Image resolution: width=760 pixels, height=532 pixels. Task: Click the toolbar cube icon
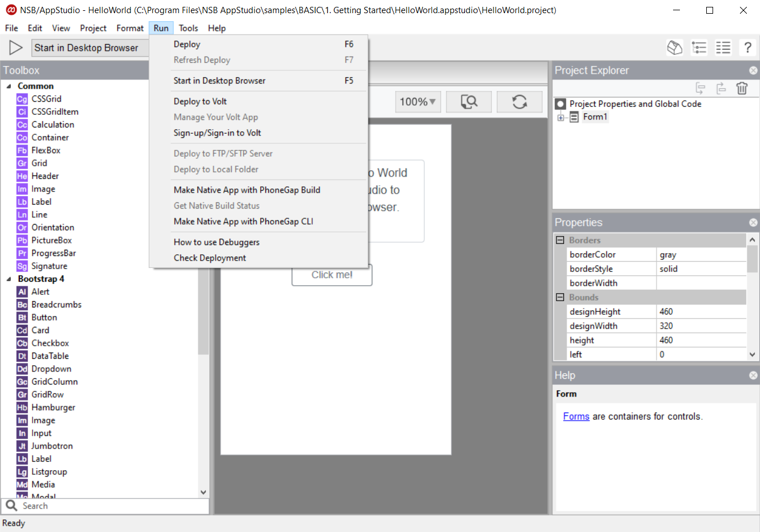coord(675,47)
